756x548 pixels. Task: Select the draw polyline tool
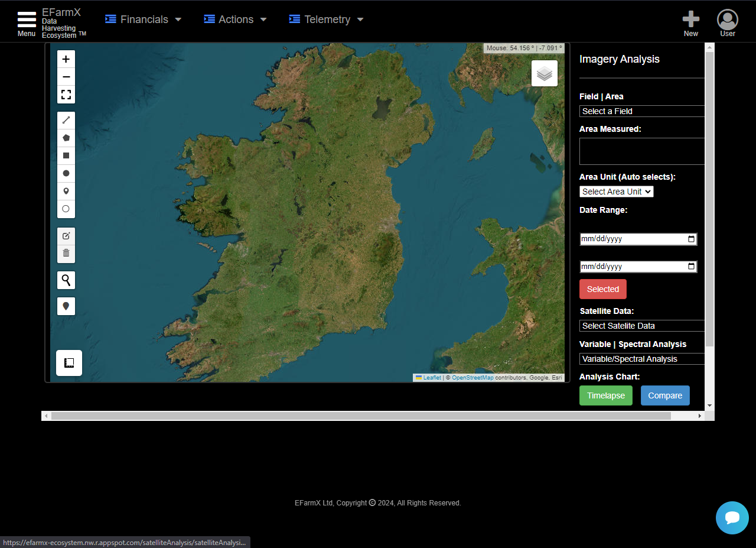point(66,120)
